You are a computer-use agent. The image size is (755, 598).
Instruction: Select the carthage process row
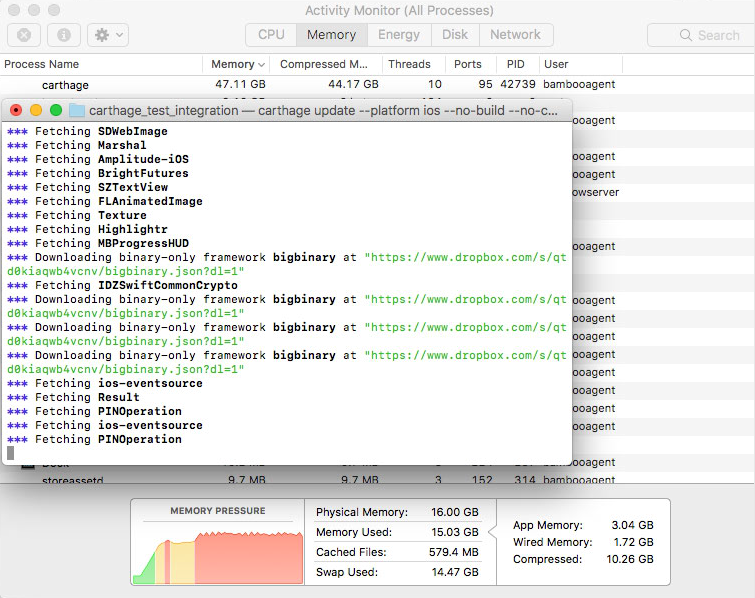pyautogui.click(x=378, y=85)
